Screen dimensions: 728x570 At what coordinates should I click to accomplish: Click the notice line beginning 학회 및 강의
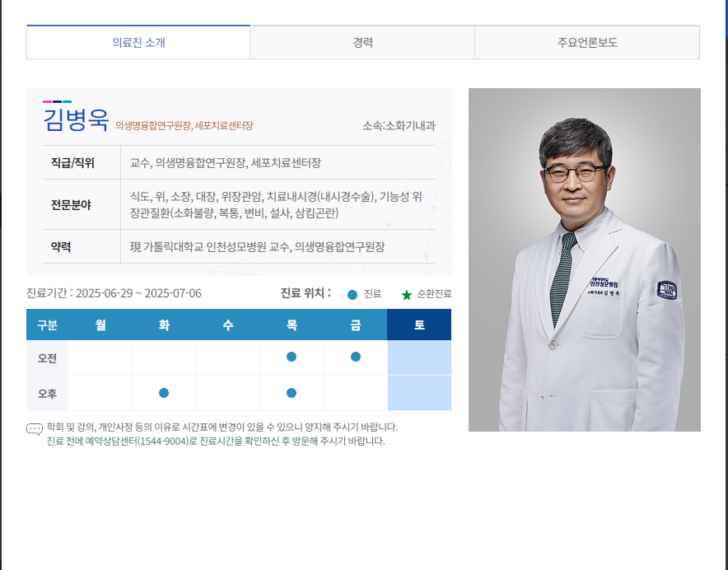click(222, 427)
